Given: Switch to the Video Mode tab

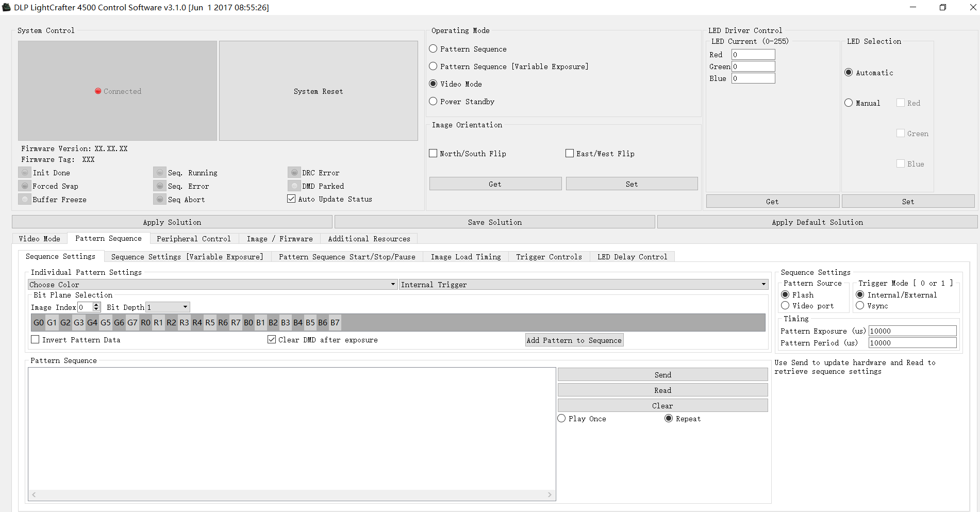Looking at the screenshot, I should pyautogui.click(x=40, y=239).
